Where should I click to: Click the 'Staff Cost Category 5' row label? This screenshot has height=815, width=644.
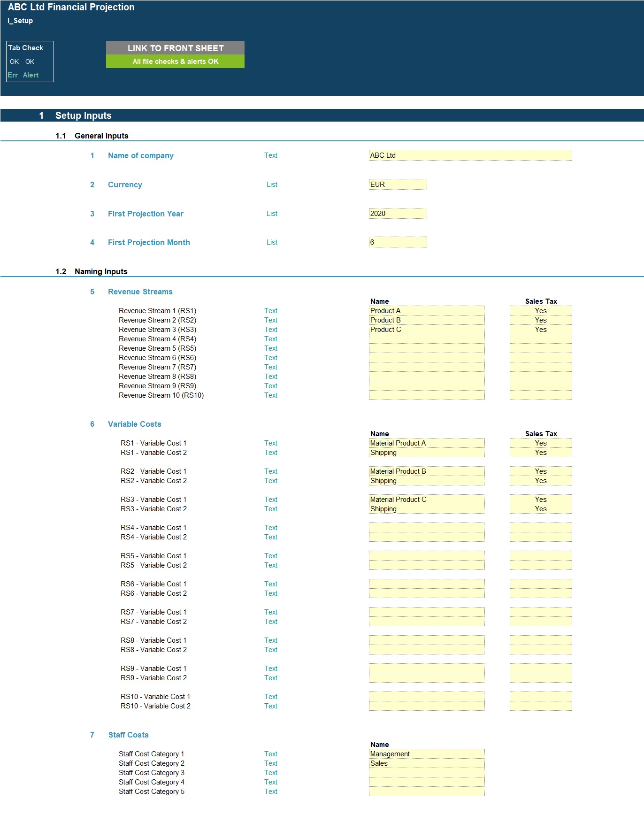(152, 792)
